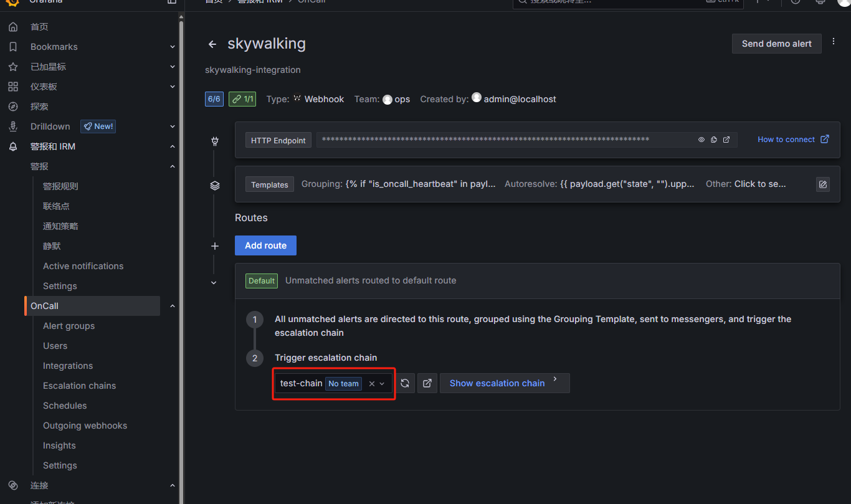Collapse the 连接 section chevron
Image resolution: width=851 pixels, height=504 pixels.
[173, 485]
